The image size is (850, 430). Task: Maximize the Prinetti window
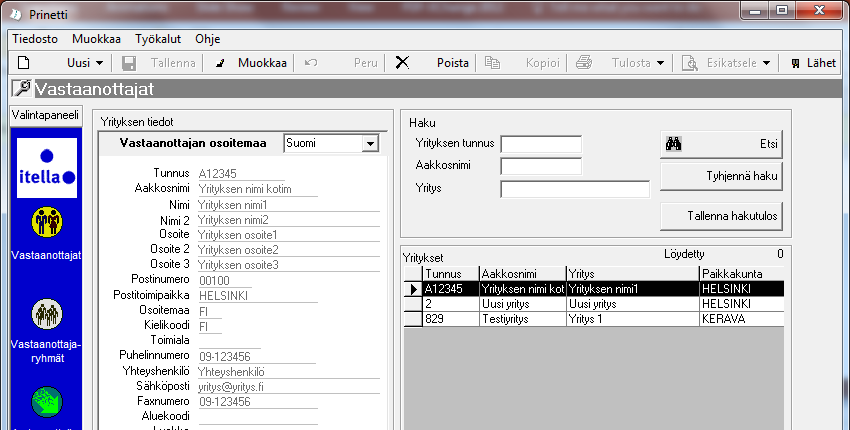(x=781, y=10)
